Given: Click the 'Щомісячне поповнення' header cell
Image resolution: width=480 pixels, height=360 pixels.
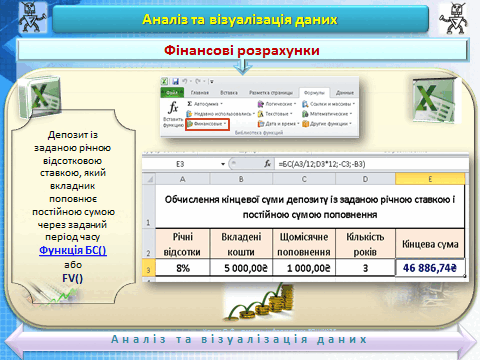Looking at the screenshot, I should pyautogui.click(x=304, y=243).
